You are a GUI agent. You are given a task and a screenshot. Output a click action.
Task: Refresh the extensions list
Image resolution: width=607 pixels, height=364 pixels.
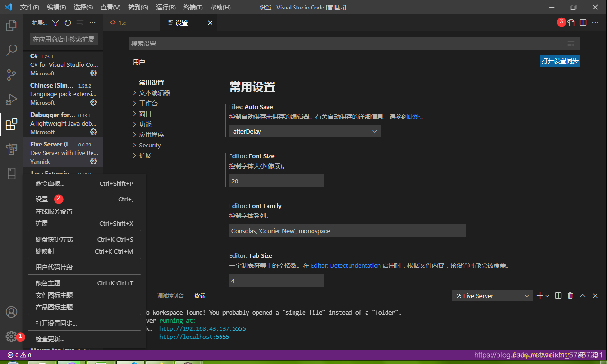coord(68,23)
